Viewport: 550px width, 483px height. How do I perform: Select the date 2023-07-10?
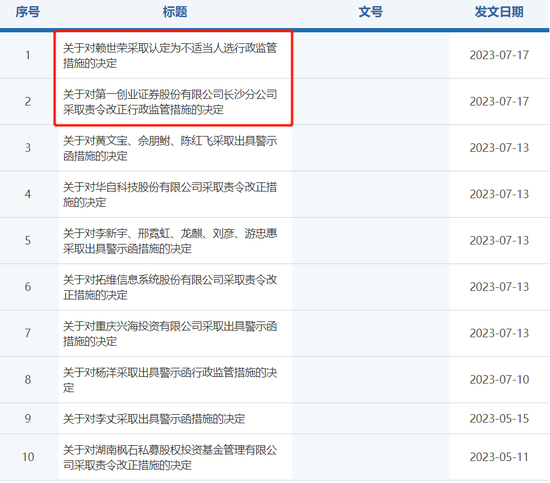pyautogui.click(x=499, y=379)
